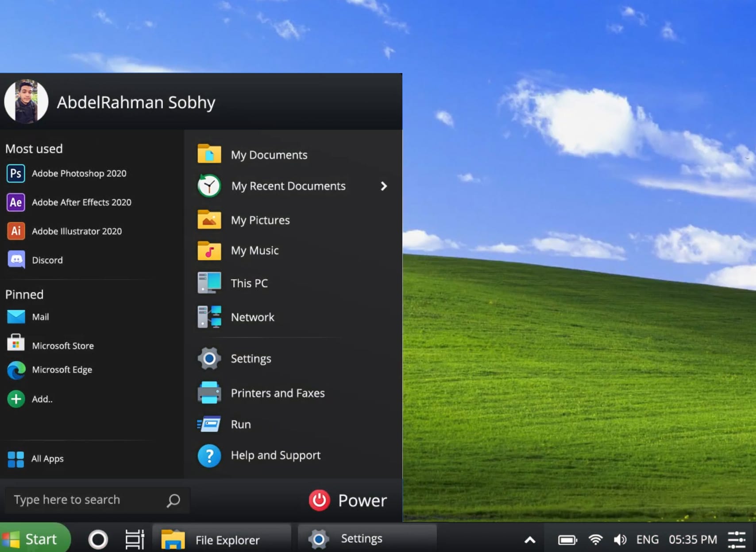Open the My Pictures folder icon
This screenshot has height=552, width=756.
click(209, 219)
